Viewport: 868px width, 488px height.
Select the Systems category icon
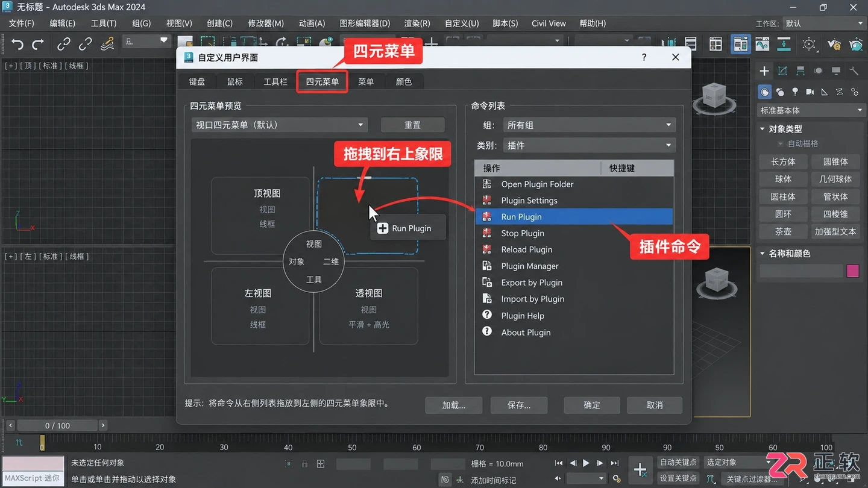click(x=855, y=92)
